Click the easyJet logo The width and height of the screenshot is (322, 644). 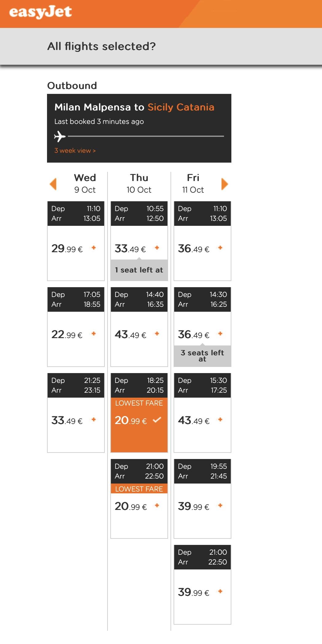[x=41, y=12]
